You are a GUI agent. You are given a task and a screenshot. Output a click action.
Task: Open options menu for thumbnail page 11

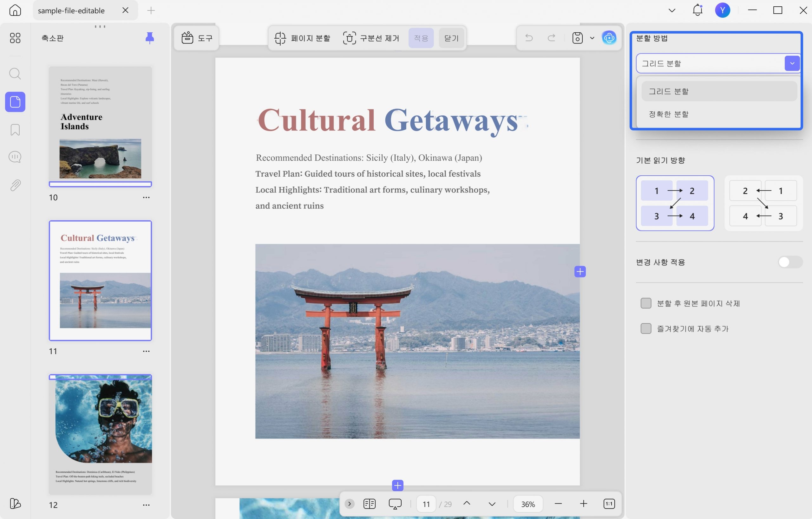coord(146,351)
